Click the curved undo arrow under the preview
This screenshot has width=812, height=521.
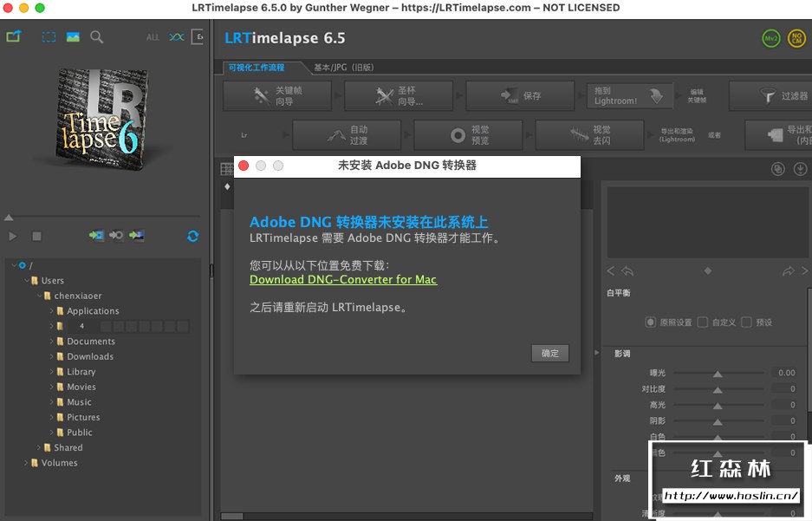[x=627, y=270]
